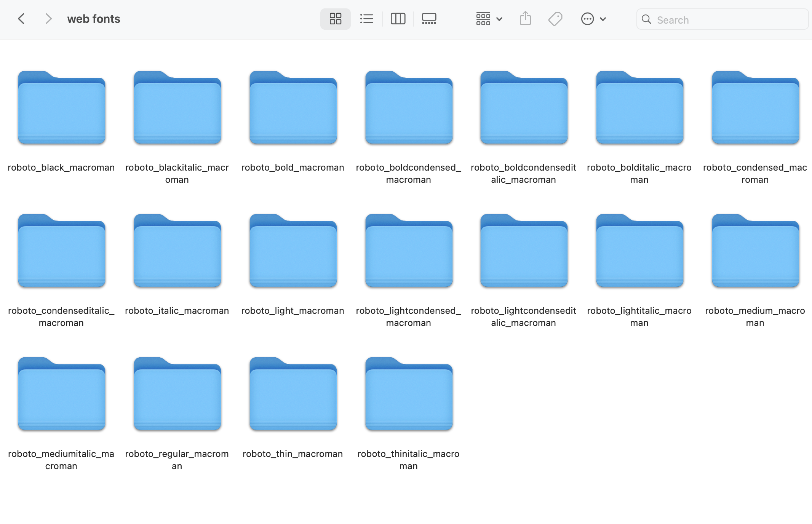Select the roboto_light_macroman folder icon
The image size is (812, 524).
click(293, 251)
